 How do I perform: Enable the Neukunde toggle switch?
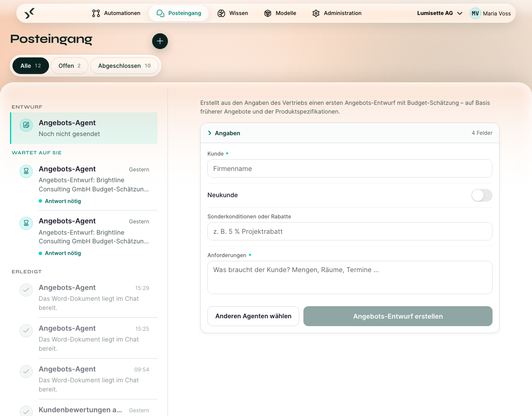click(482, 195)
